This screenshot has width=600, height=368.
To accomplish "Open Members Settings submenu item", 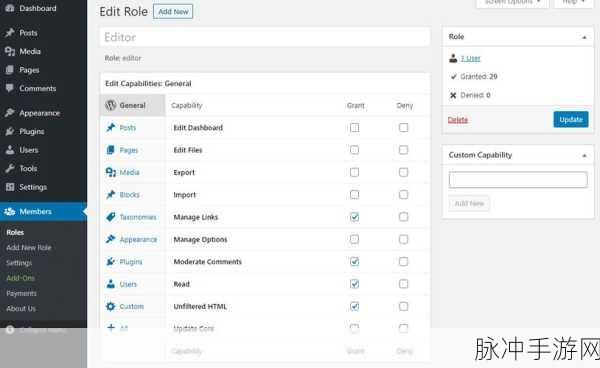I will pyautogui.click(x=19, y=263).
